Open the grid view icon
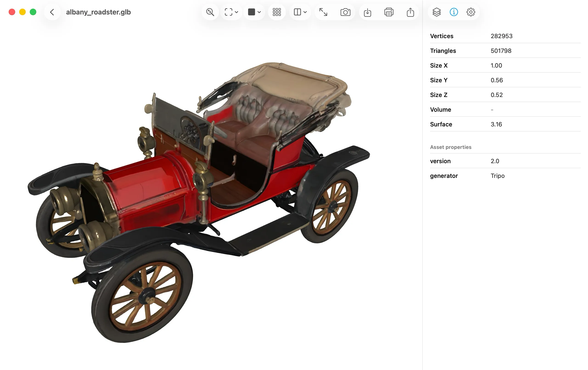588x370 pixels. (277, 12)
